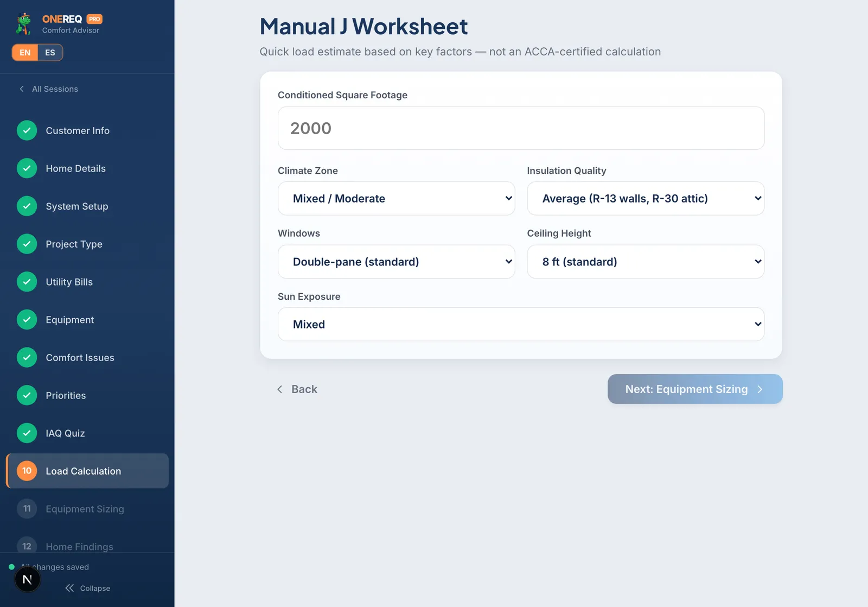Click the PRO badge next to OneReq
This screenshot has height=607, width=868.
(94, 19)
